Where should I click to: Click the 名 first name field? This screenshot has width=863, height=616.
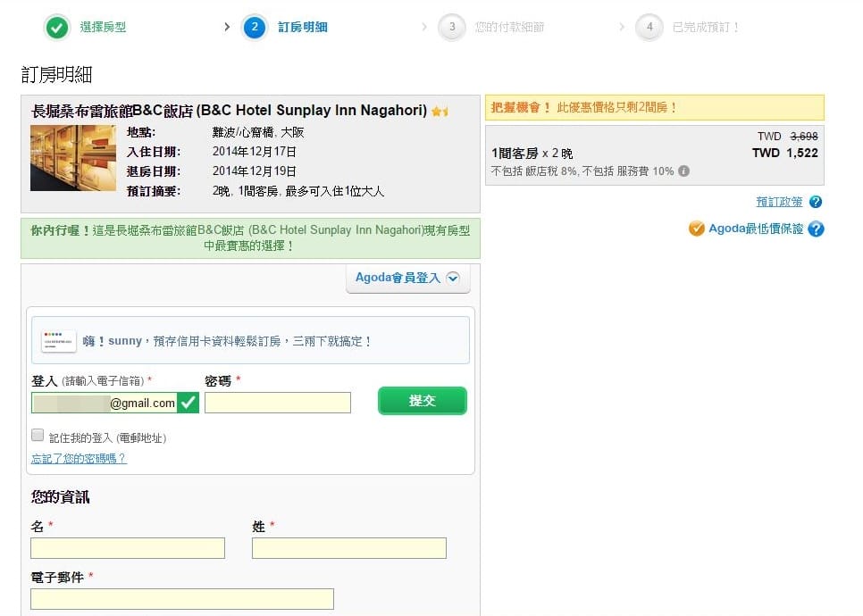pyautogui.click(x=128, y=548)
